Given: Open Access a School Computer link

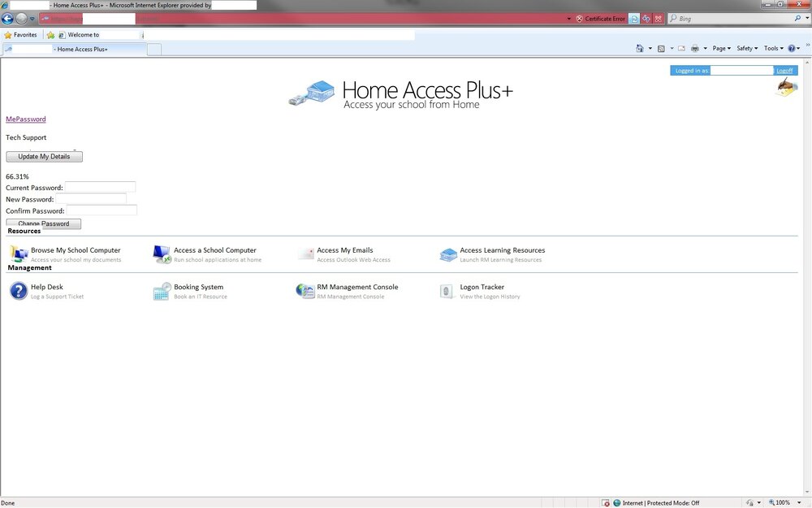Looking at the screenshot, I should click(215, 250).
